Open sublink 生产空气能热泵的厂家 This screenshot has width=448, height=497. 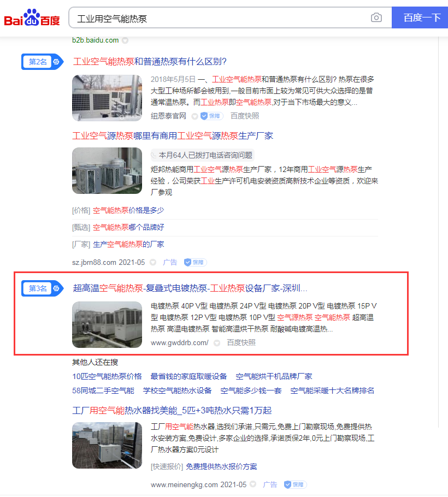128,244
